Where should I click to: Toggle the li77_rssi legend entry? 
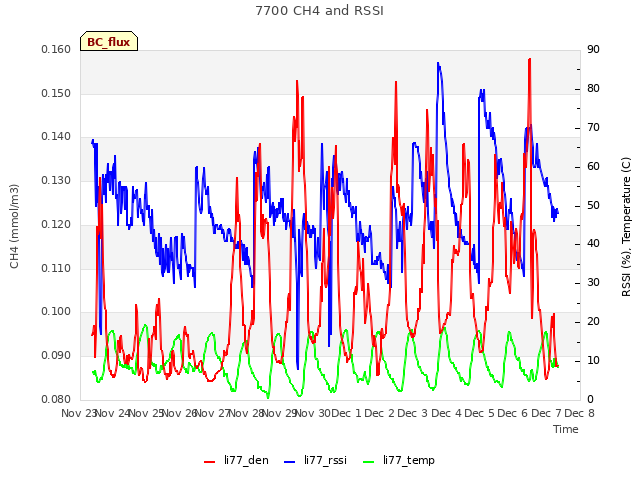coord(315,460)
